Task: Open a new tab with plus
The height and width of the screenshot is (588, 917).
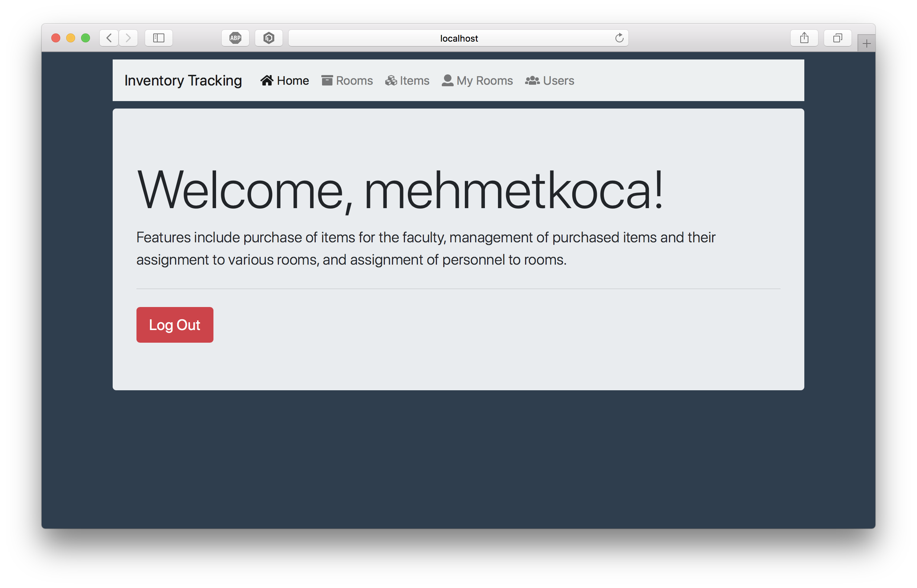Action: tap(866, 43)
